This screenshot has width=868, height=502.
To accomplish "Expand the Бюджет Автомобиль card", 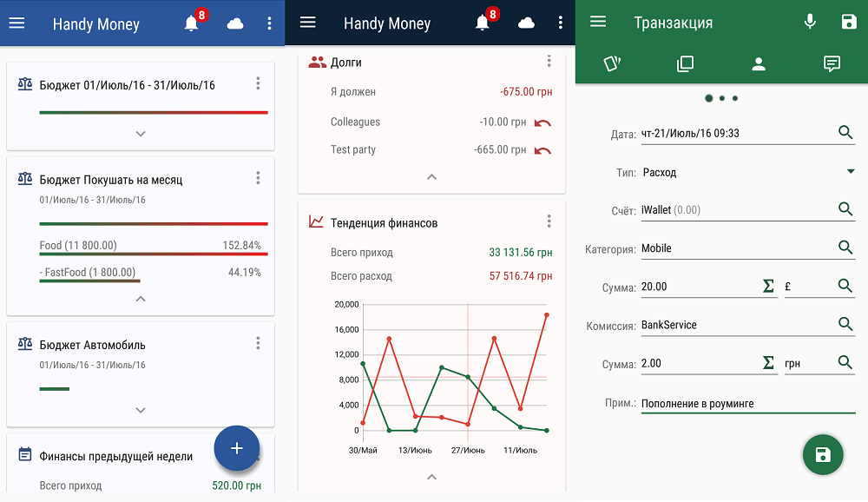I will 141,410.
